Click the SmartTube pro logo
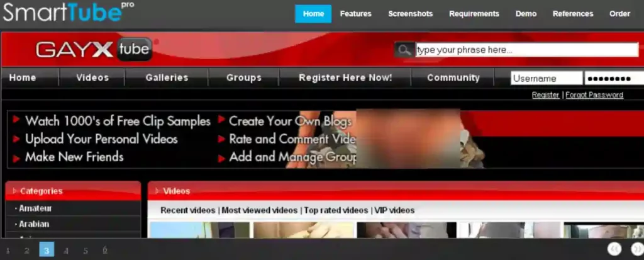644x260 pixels. pos(68,12)
